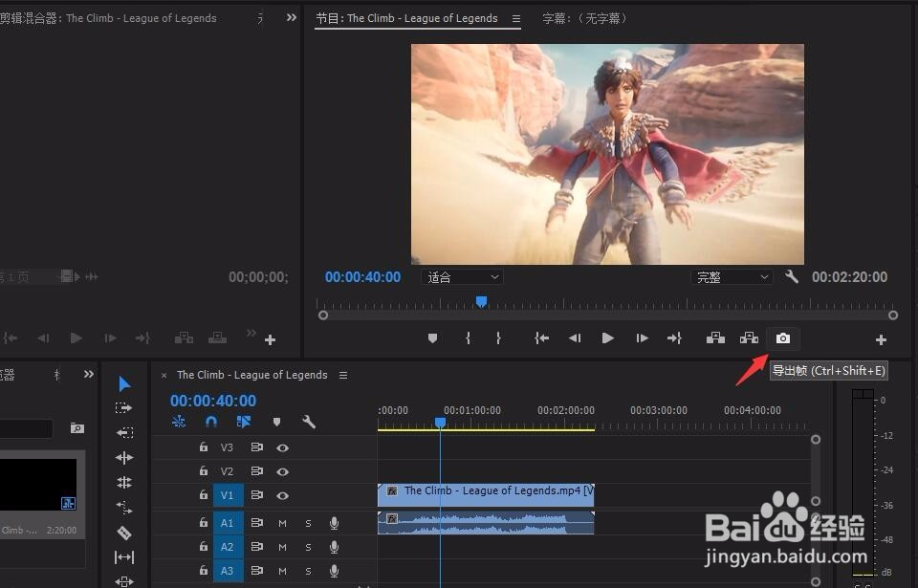Toggle lock on V1 track
Image resolution: width=918 pixels, height=588 pixels.
[203, 495]
